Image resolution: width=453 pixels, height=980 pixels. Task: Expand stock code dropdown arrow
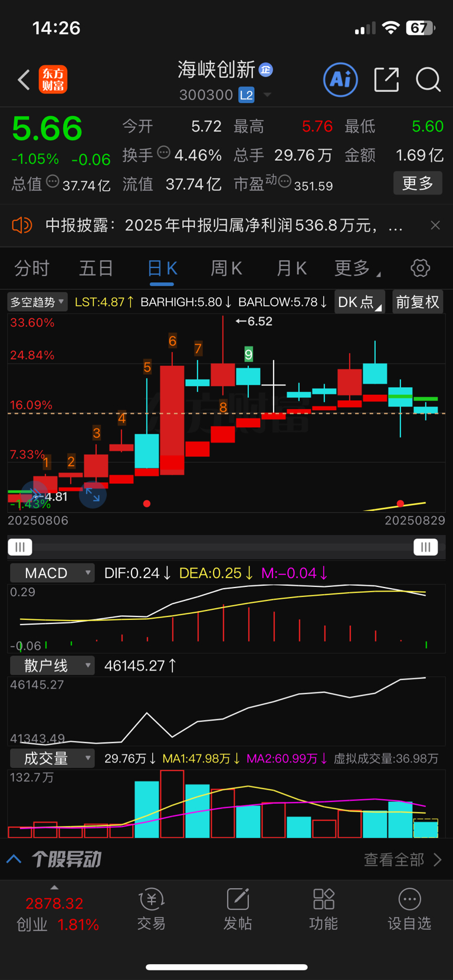(267, 95)
